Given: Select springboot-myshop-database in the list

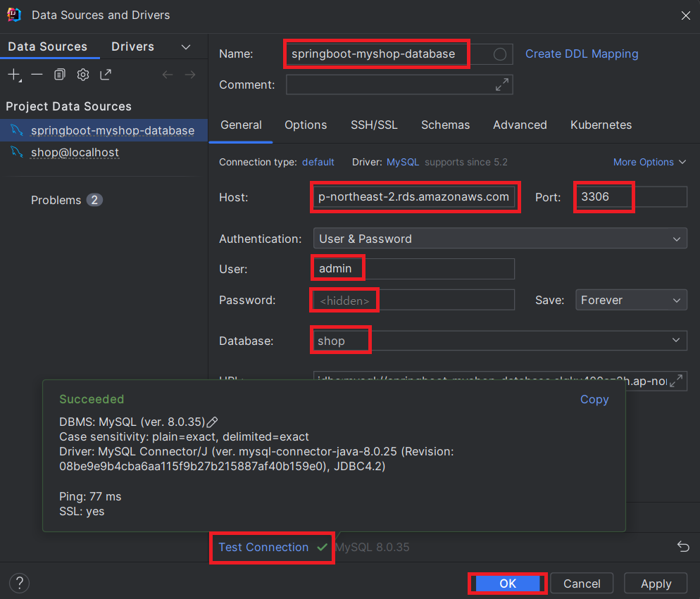Looking at the screenshot, I should [104, 130].
